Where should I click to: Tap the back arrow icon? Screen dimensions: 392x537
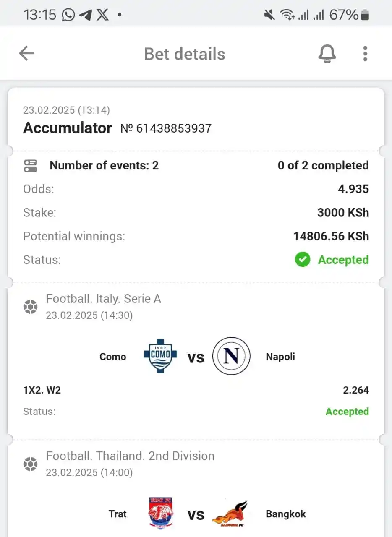[x=26, y=53]
